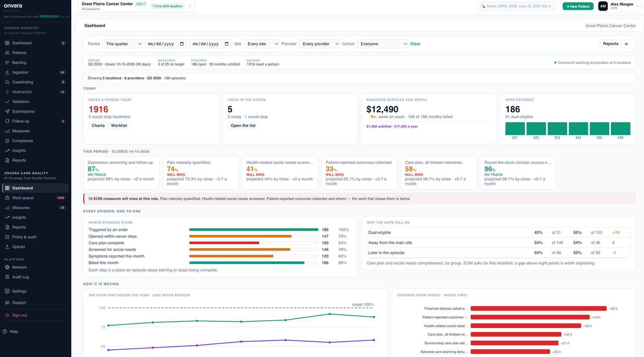This screenshot has width=644, height=357.
Task: Open Ingestion using its download icon
Action: (x=7, y=73)
